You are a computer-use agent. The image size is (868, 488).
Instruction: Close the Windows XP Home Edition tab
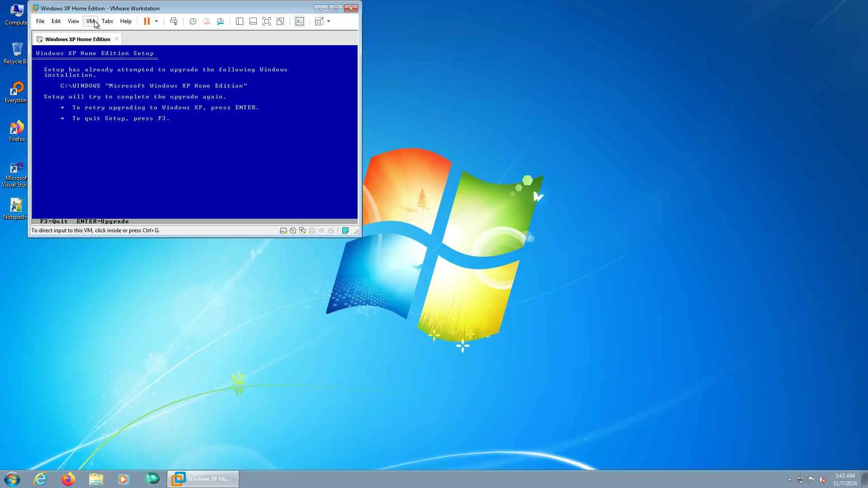coord(117,39)
